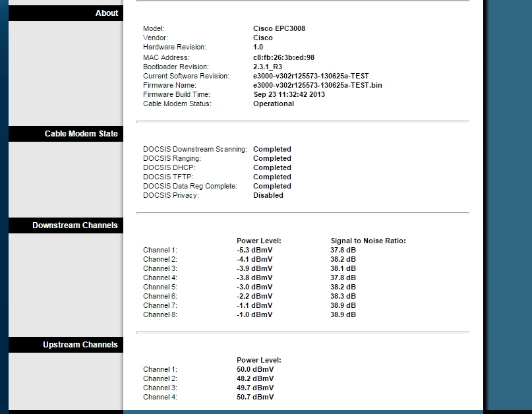Click the Signal to Noise Ratio heading
Image resolution: width=532 pixels, height=414 pixels.
tap(368, 241)
